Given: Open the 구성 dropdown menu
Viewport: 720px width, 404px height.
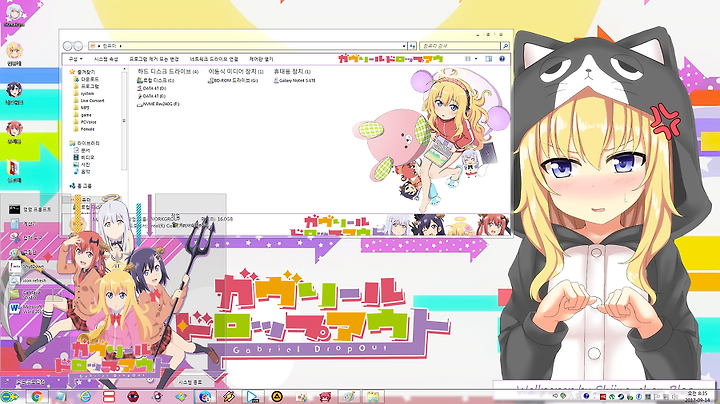Looking at the screenshot, I should [75, 59].
